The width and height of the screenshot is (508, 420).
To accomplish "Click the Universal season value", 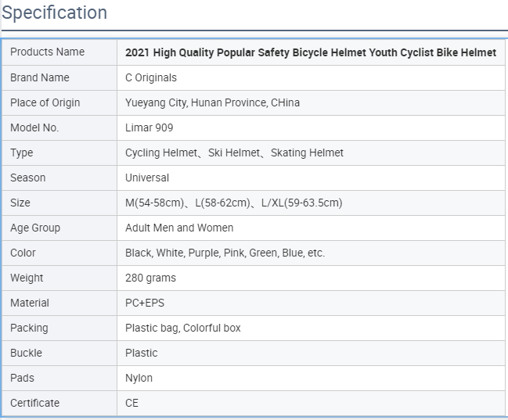I will tap(147, 178).
